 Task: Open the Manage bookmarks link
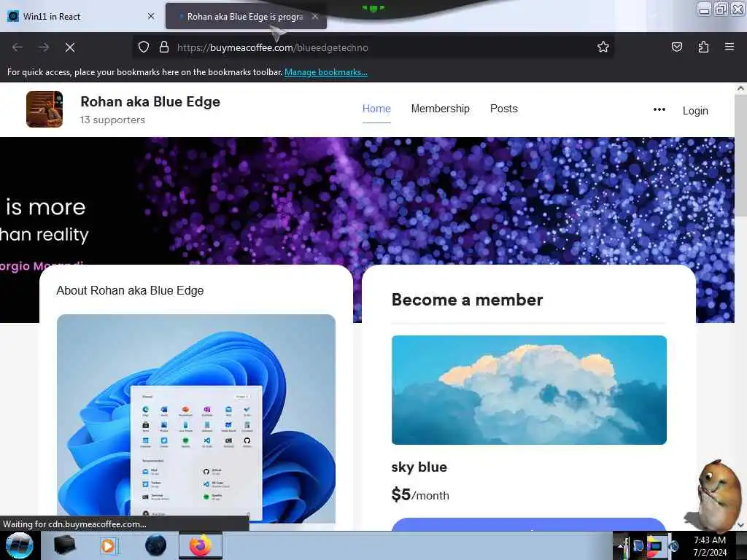(326, 72)
